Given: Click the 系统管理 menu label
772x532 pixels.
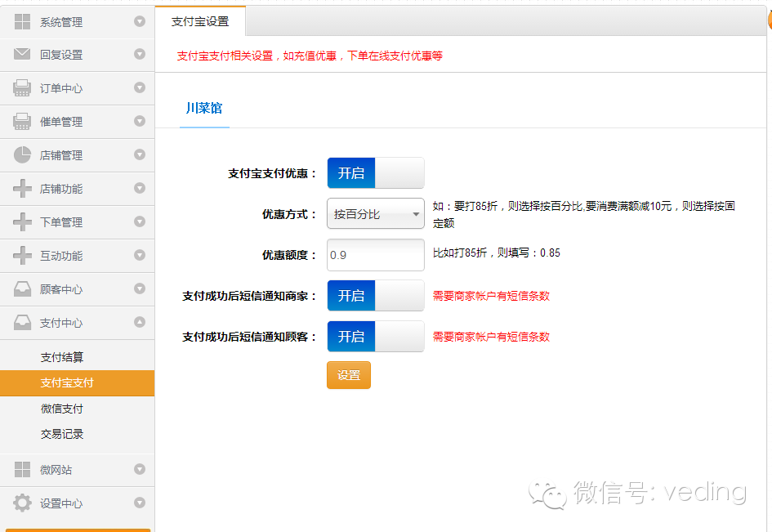Looking at the screenshot, I should tap(61, 22).
